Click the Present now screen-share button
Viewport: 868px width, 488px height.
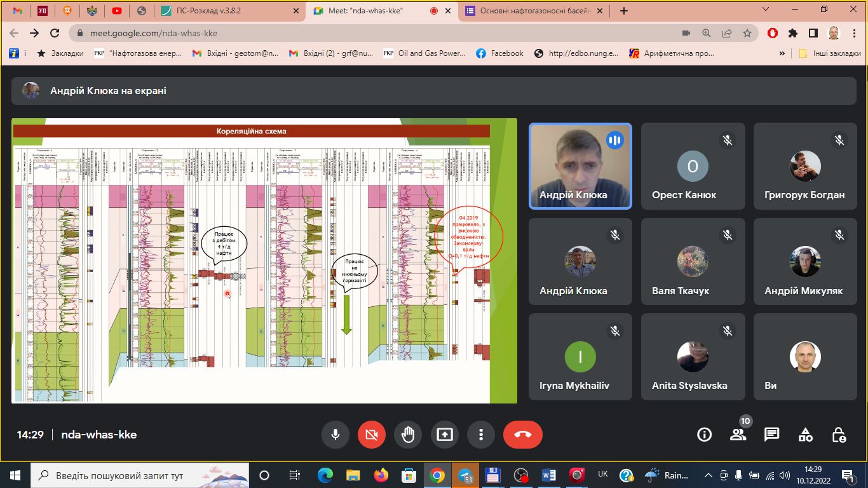(444, 435)
